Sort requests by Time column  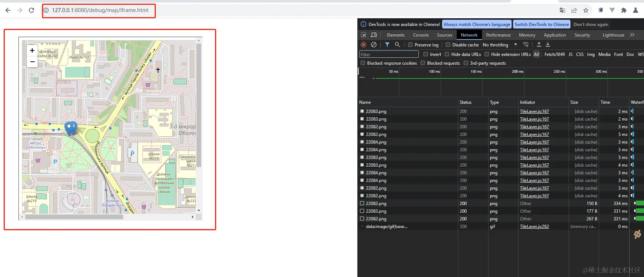pos(614,102)
